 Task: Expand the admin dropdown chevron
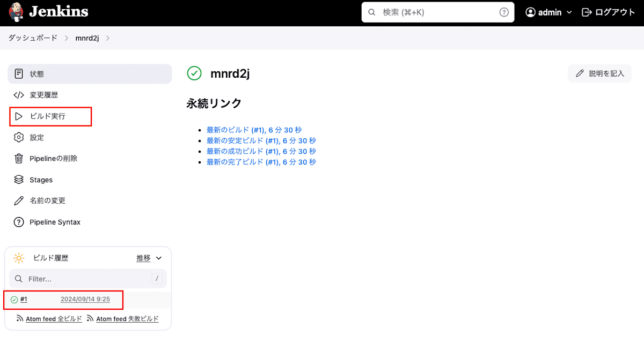coord(569,12)
